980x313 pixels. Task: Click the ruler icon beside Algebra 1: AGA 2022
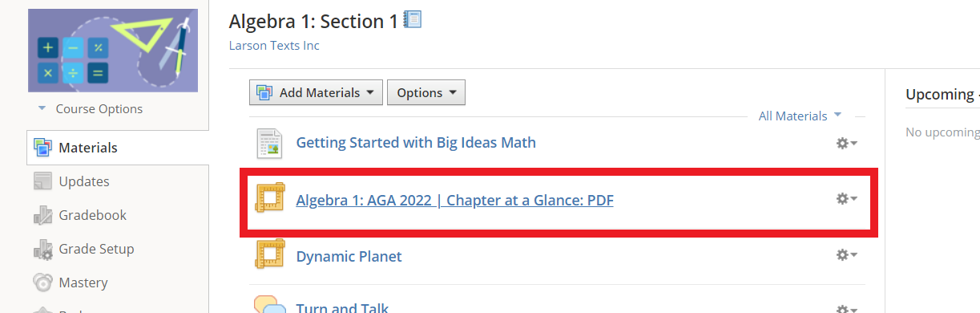point(269,199)
